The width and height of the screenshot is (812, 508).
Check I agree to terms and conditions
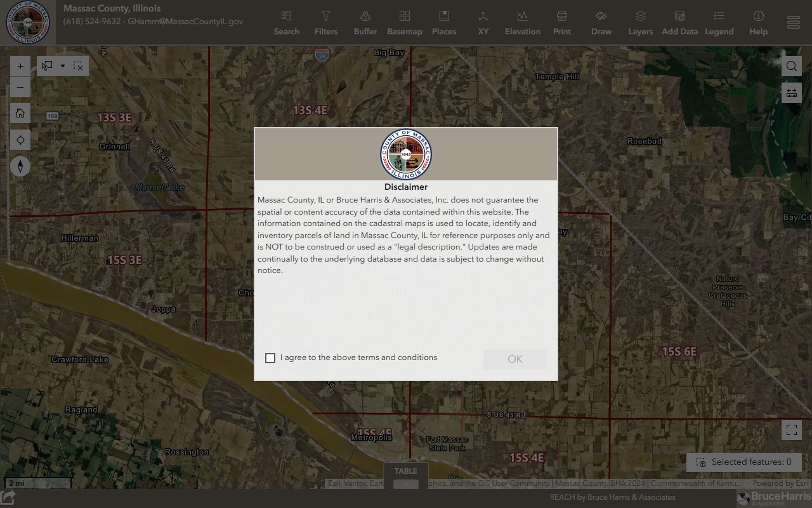coord(270,358)
